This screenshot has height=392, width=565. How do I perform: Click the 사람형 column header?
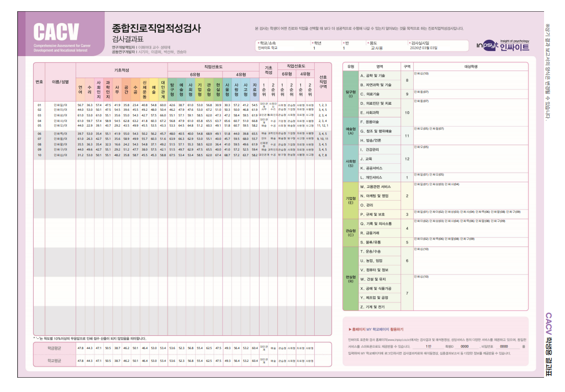(237, 90)
